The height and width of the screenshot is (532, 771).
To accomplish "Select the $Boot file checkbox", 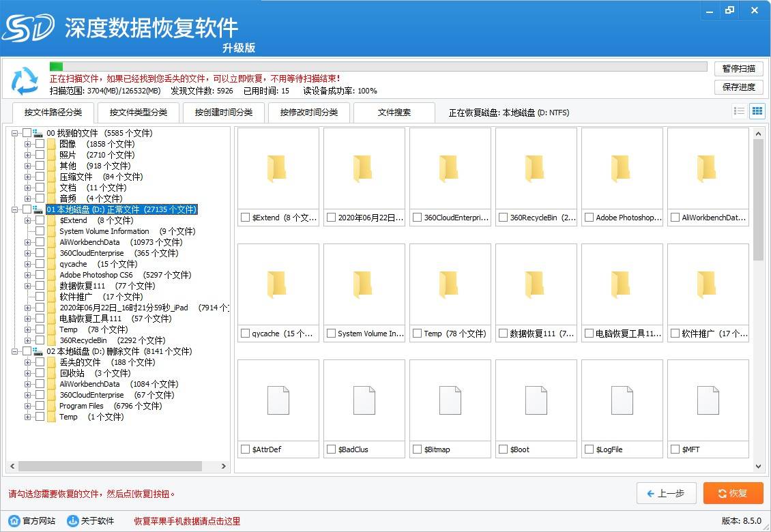I will point(502,449).
